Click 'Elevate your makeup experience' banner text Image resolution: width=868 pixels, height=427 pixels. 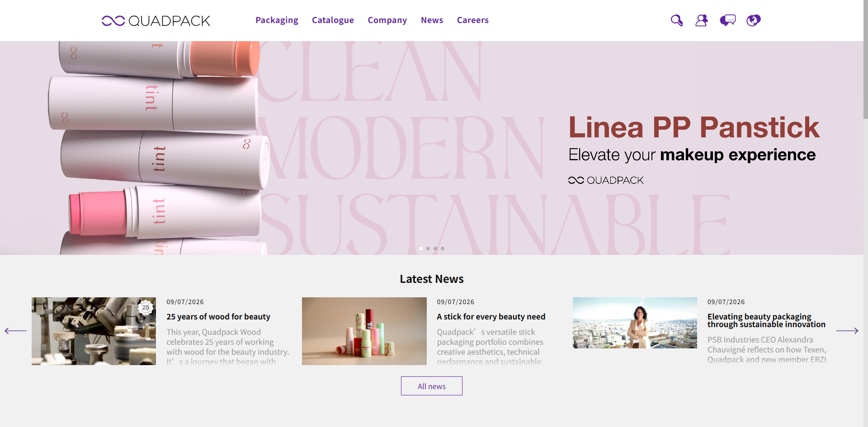[692, 155]
